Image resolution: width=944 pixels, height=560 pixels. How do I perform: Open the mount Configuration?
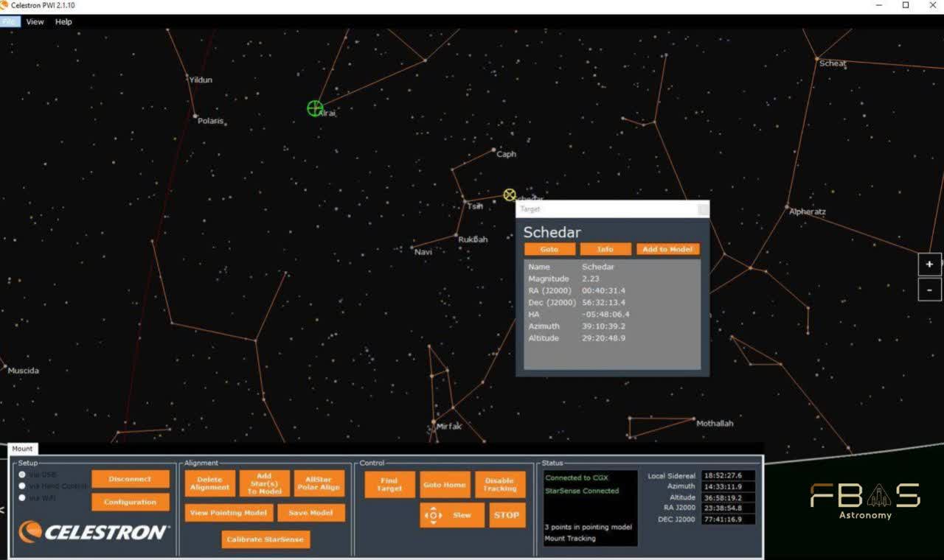[x=130, y=503]
